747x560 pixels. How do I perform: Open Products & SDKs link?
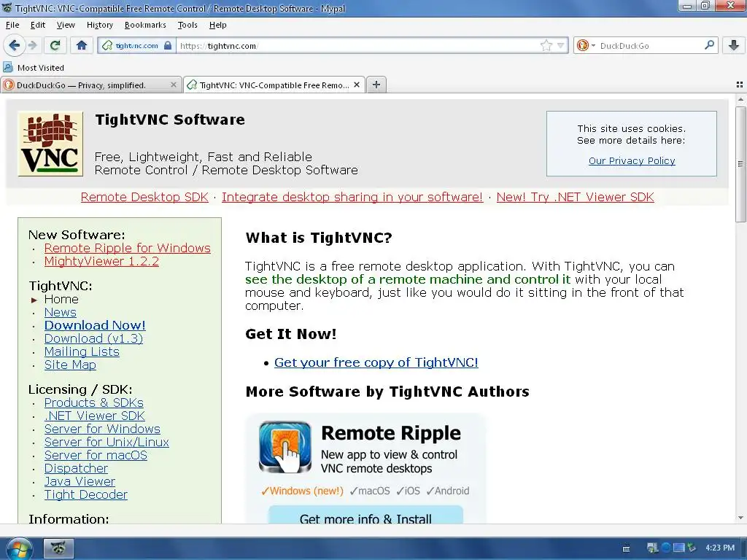click(x=94, y=402)
